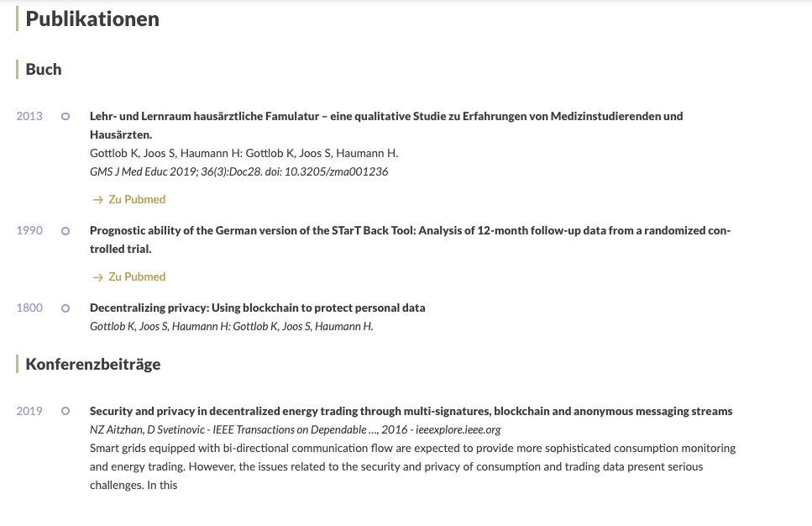Click the Prognostic ability of STarT Back Tool title

[x=410, y=239]
